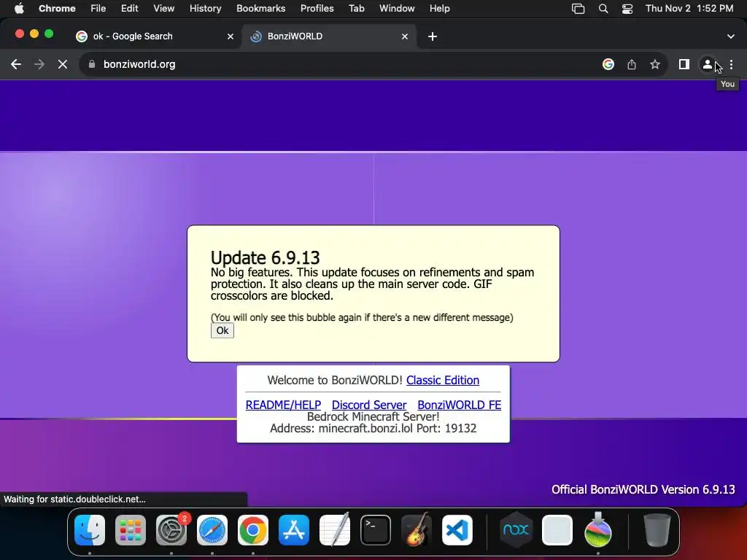Bookmark this page with the star
747x560 pixels.
point(655,64)
